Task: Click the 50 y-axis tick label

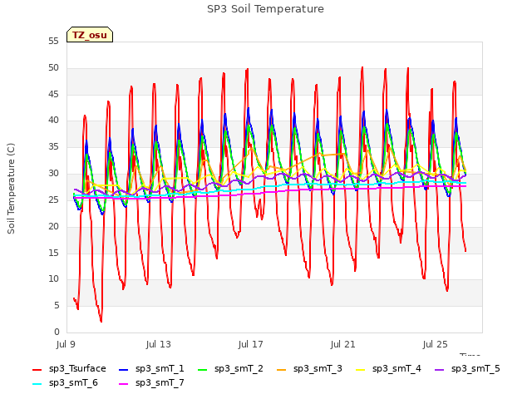Action: [53, 68]
